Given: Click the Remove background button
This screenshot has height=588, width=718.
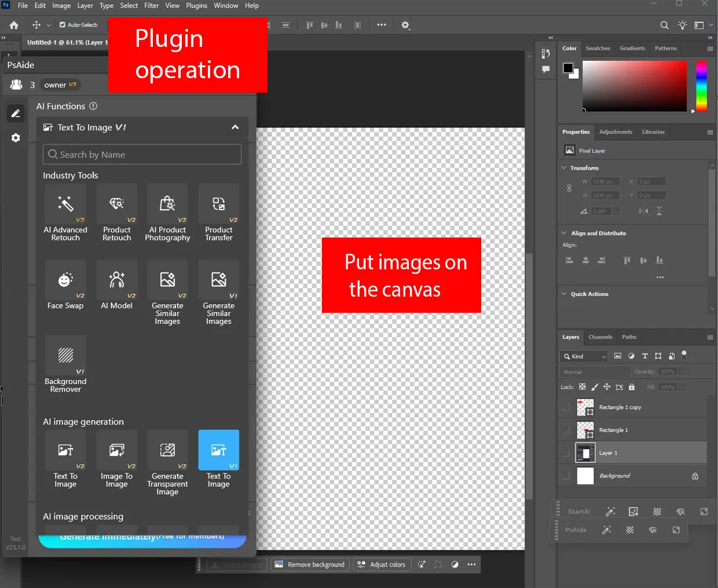Looking at the screenshot, I should 309,565.
